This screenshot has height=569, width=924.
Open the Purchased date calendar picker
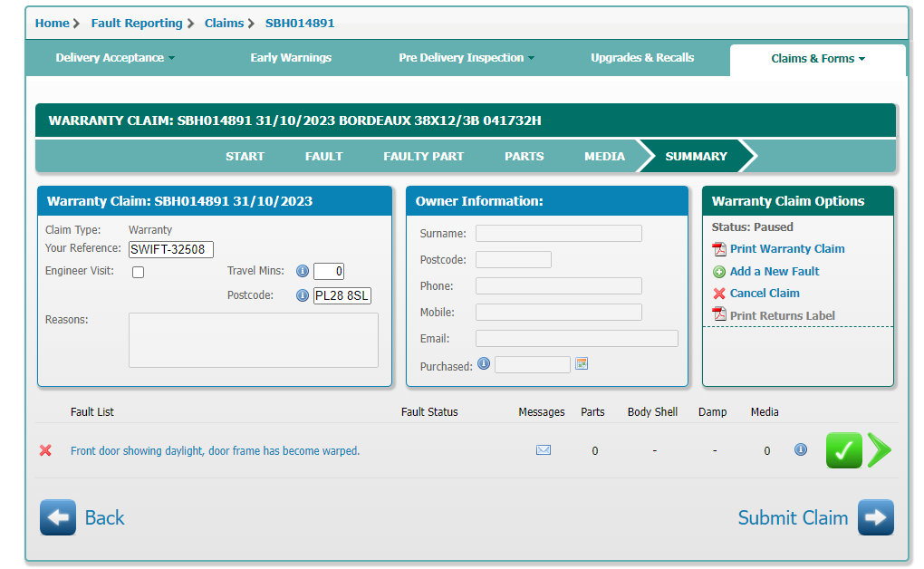pos(582,364)
